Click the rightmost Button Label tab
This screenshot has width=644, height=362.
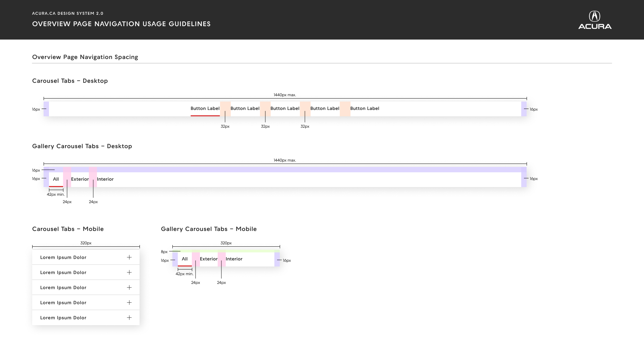coord(365,109)
